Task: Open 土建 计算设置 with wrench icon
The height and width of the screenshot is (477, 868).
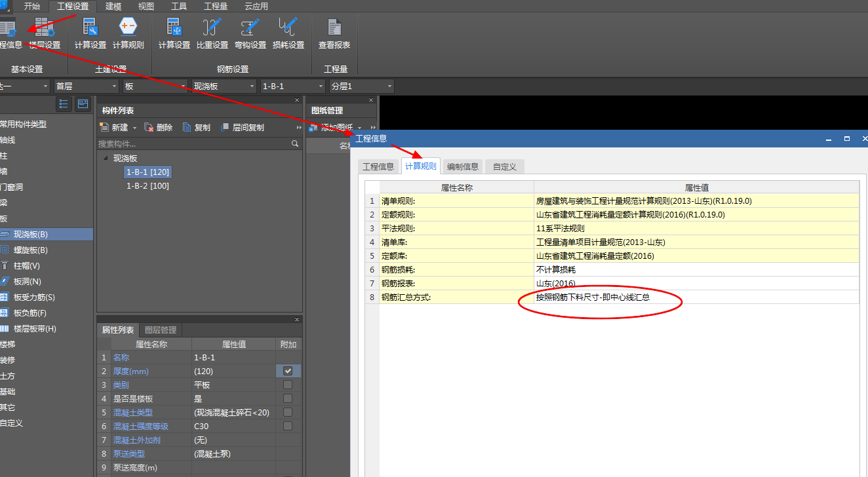Action: pyautogui.click(x=90, y=34)
